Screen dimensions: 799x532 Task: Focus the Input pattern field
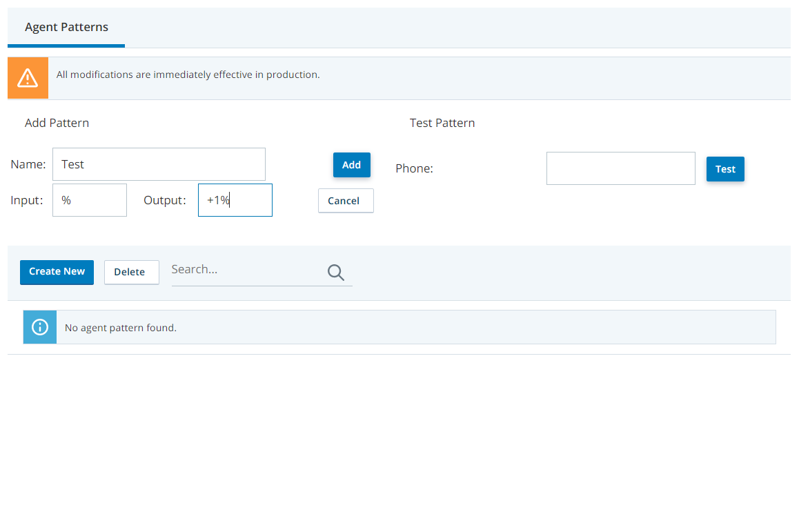point(90,200)
